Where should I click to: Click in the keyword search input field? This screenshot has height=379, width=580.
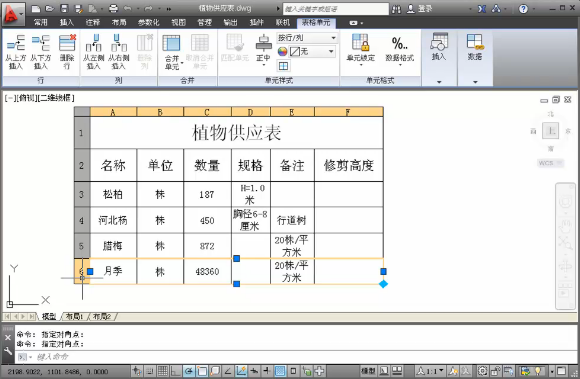[336, 9]
